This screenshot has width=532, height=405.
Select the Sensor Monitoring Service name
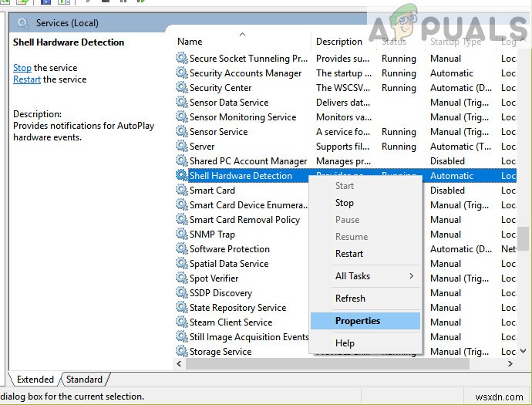pos(243,117)
